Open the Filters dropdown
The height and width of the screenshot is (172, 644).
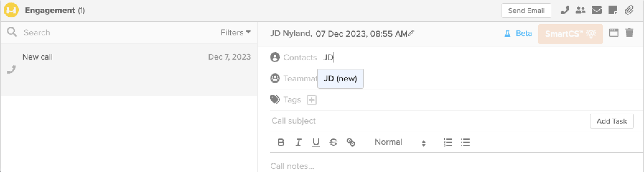(x=236, y=33)
